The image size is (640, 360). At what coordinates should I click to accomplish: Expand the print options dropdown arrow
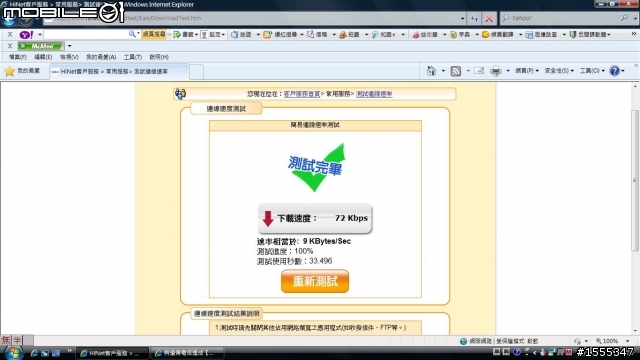click(508, 71)
